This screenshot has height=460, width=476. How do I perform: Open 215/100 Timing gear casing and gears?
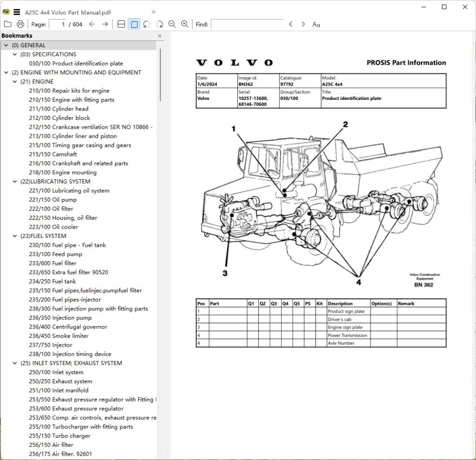click(x=80, y=145)
